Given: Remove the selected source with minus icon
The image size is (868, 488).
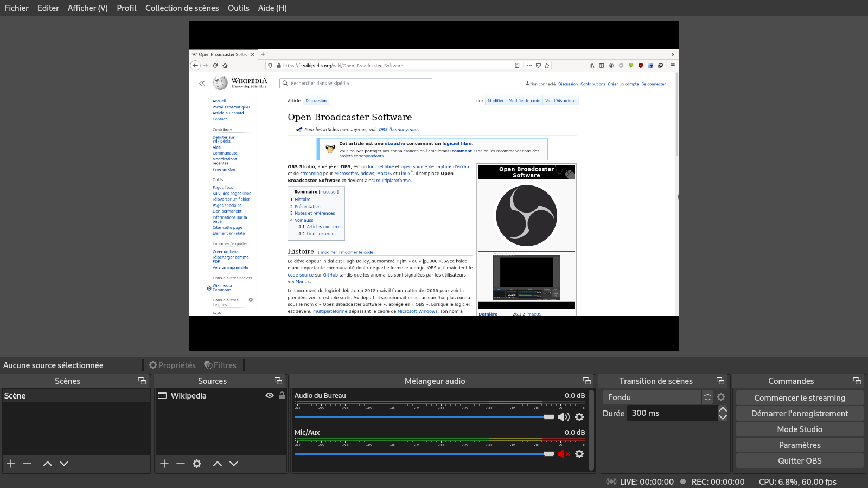Looking at the screenshot, I should click(x=181, y=464).
